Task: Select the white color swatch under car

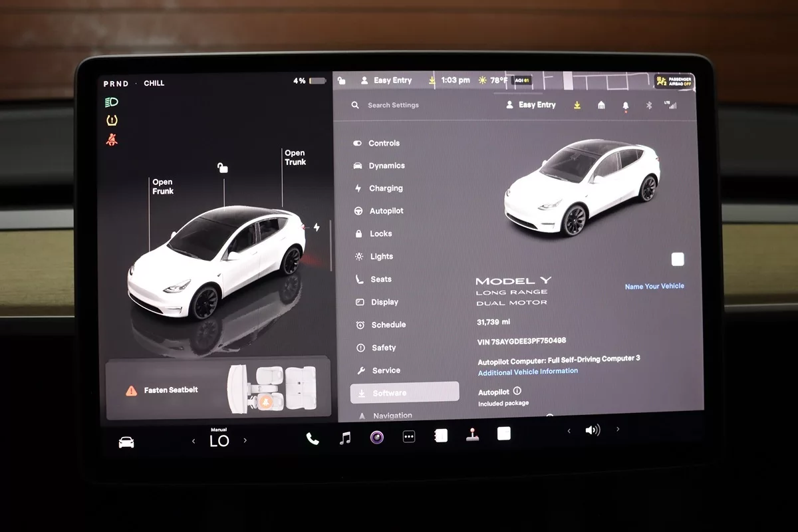Action: (x=678, y=259)
